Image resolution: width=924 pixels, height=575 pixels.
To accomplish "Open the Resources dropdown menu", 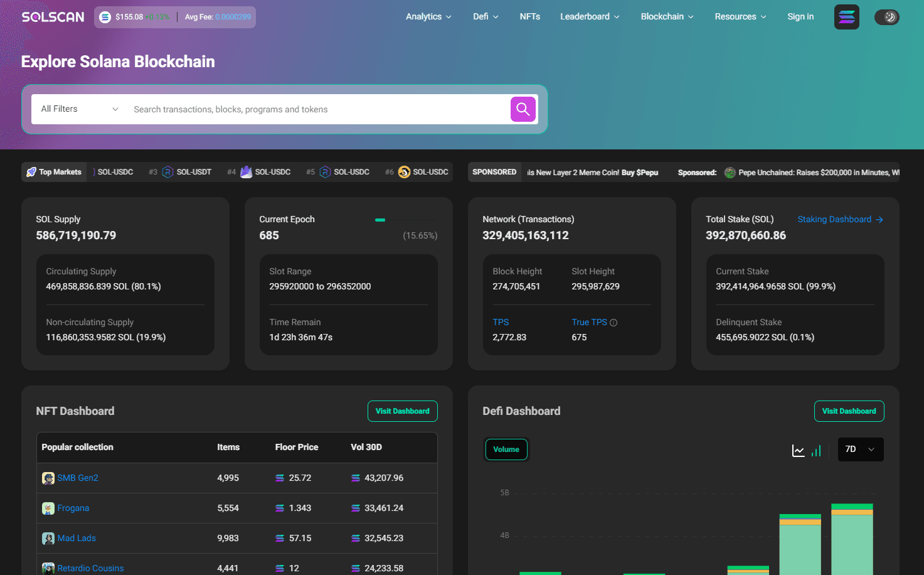I will point(740,17).
